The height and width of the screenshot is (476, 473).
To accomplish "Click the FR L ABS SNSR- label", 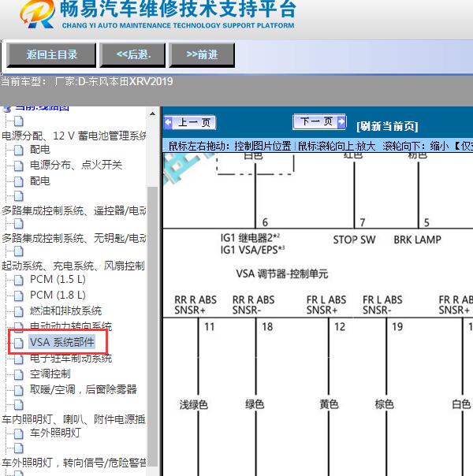I will coord(382,305).
